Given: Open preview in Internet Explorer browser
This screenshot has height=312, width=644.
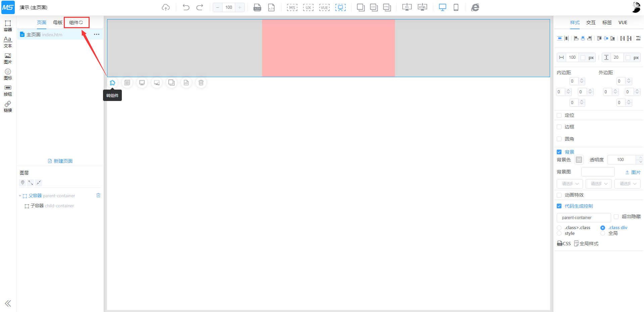Looking at the screenshot, I should 475,7.
